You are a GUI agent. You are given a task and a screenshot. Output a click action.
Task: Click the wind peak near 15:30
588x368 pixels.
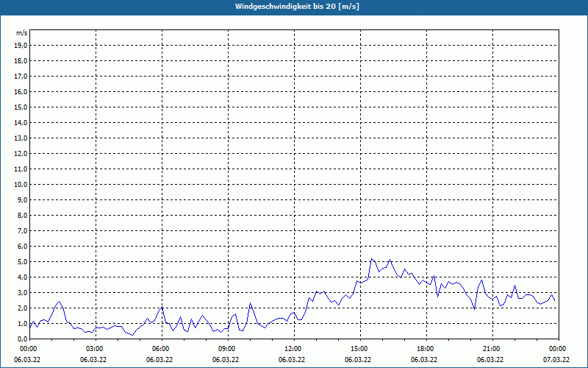tap(371, 259)
